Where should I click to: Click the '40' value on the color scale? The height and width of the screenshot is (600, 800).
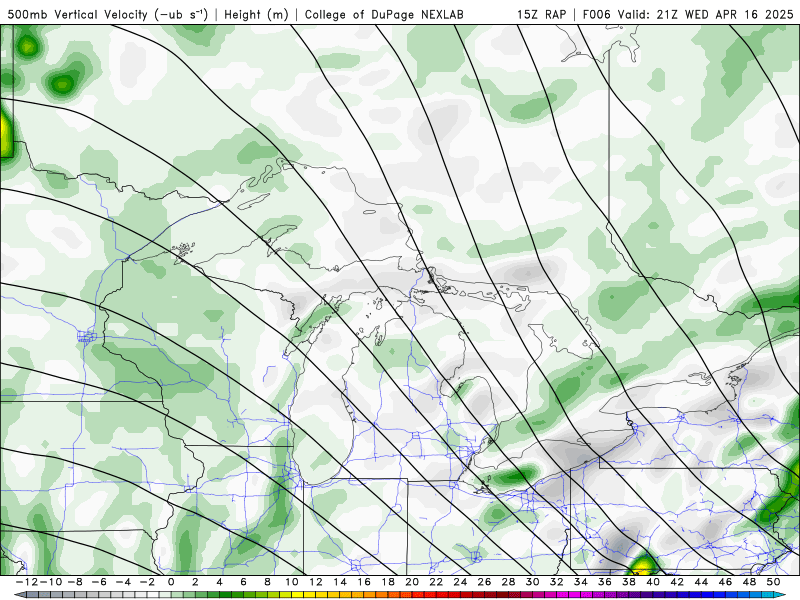coord(653,582)
